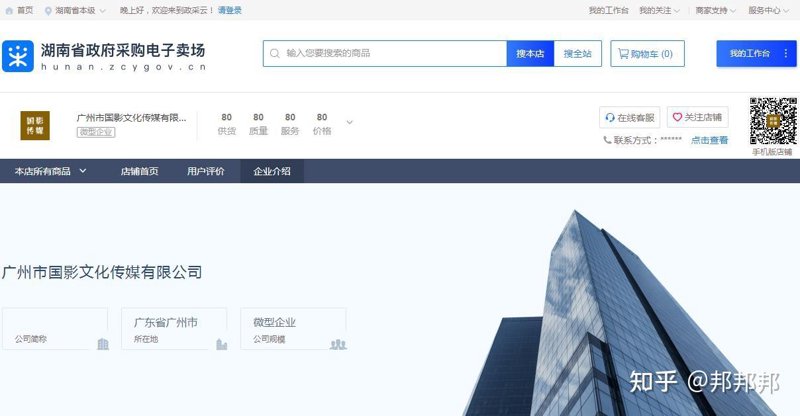Click the company heading 广州市国影文化传媒有限公司
The width and height of the screenshot is (800, 416).
[x=102, y=272]
